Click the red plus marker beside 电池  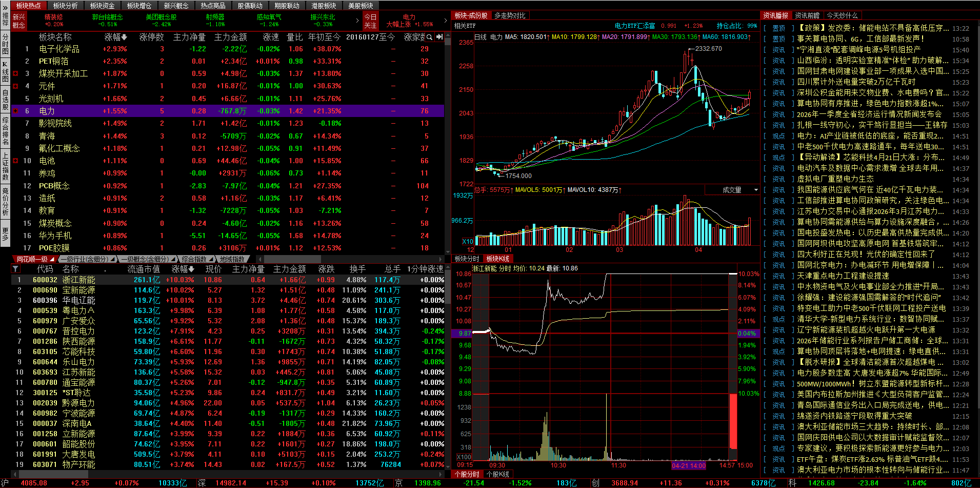[x=15, y=161]
